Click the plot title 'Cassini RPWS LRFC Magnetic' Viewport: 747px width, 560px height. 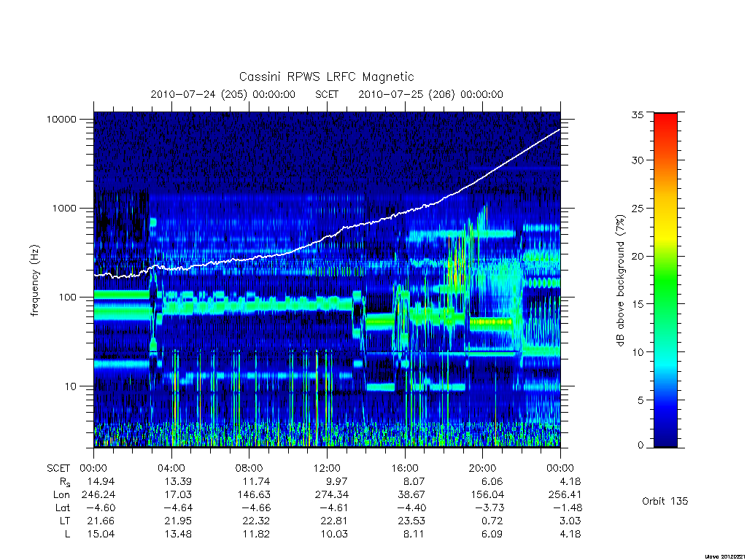(326, 77)
